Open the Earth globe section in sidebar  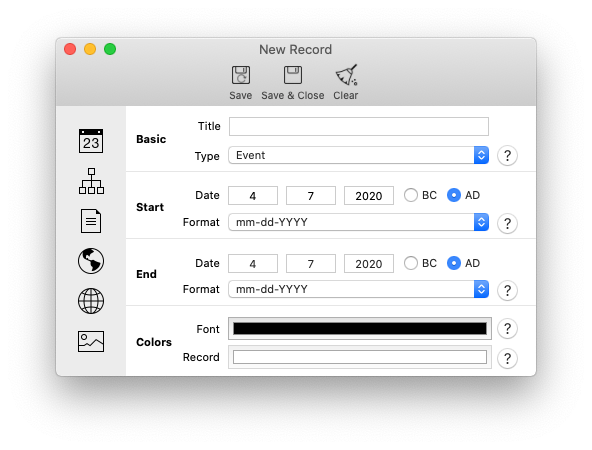tap(91, 261)
